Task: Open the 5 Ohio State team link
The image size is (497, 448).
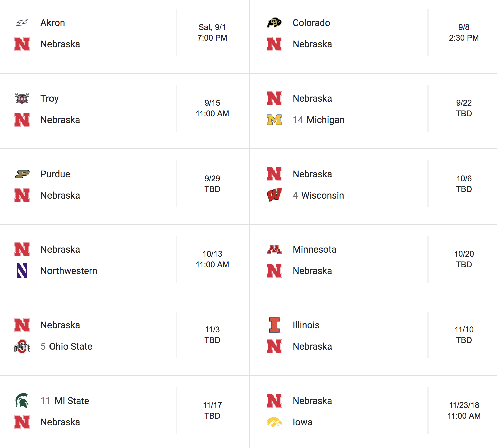Action: coord(67,346)
